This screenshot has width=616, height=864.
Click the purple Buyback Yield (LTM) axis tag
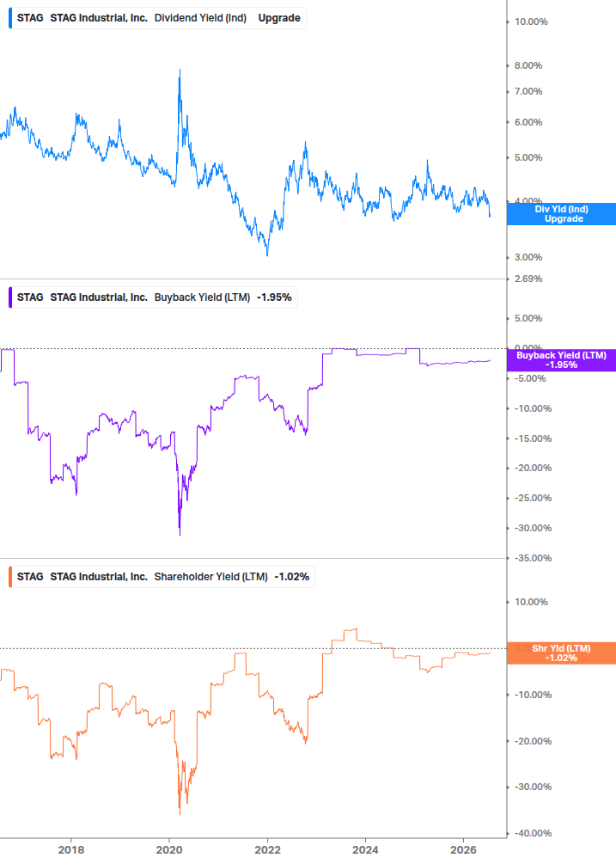[561, 360]
